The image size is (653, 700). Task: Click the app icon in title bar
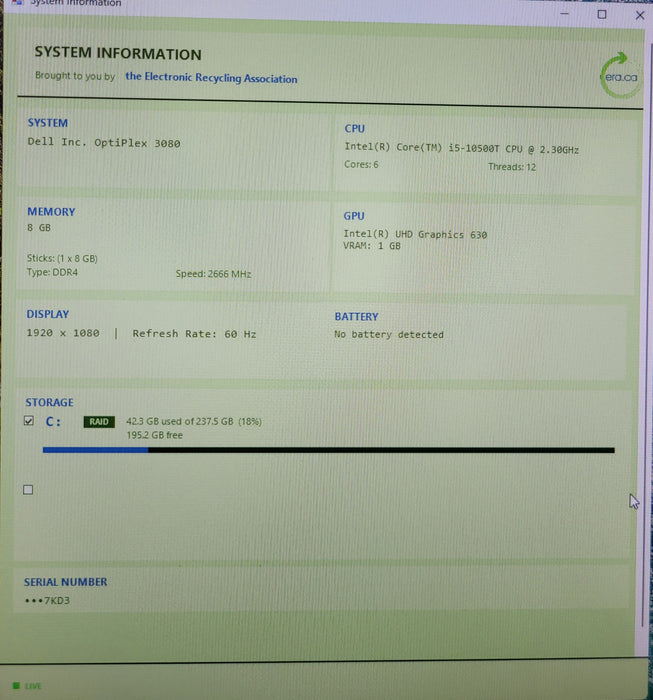click(17, 2)
